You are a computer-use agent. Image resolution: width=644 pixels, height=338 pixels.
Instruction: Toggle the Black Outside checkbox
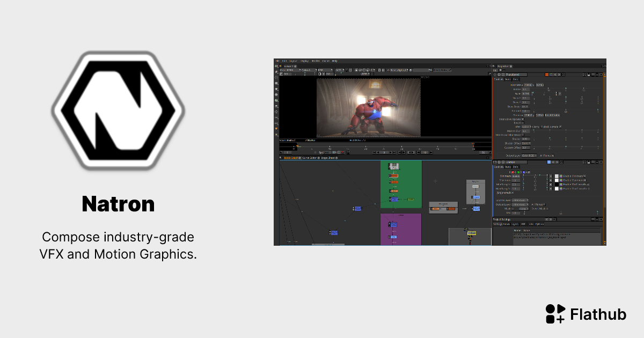point(560,127)
